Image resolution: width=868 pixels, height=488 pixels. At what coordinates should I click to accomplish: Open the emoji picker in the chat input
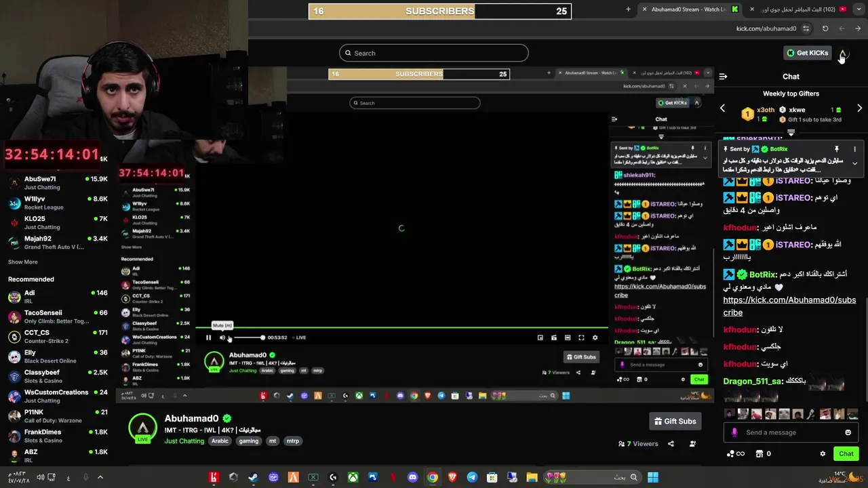(848, 432)
